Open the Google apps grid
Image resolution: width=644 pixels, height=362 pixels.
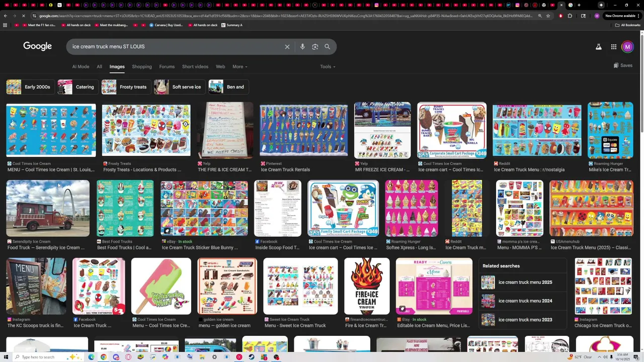[614, 47]
